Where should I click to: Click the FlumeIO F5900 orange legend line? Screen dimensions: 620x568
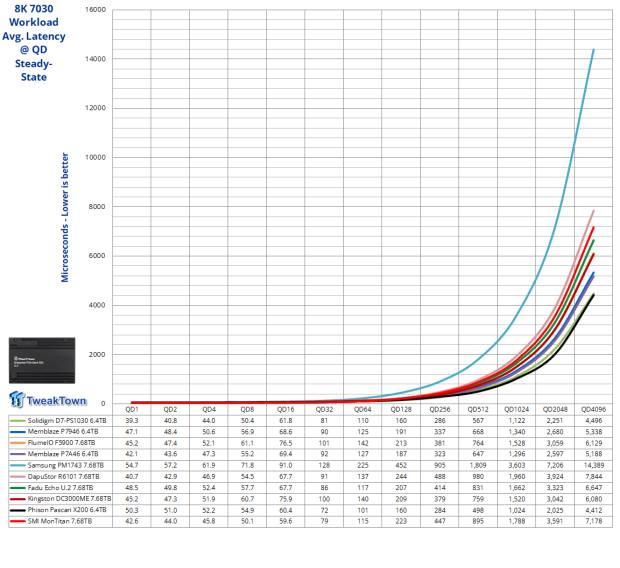point(17,443)
